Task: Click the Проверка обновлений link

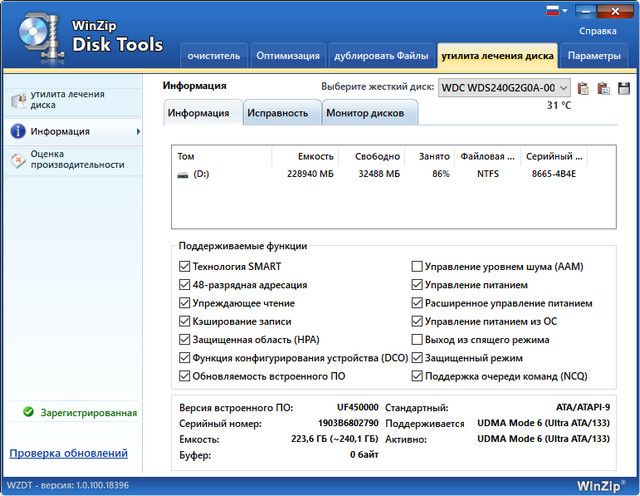Action: pyautogui.click(x=68, y=453)
